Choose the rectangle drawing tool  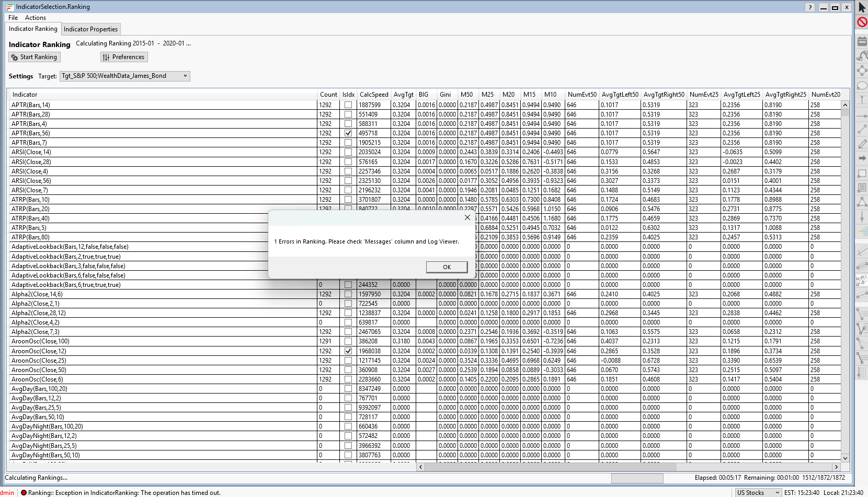862,173
